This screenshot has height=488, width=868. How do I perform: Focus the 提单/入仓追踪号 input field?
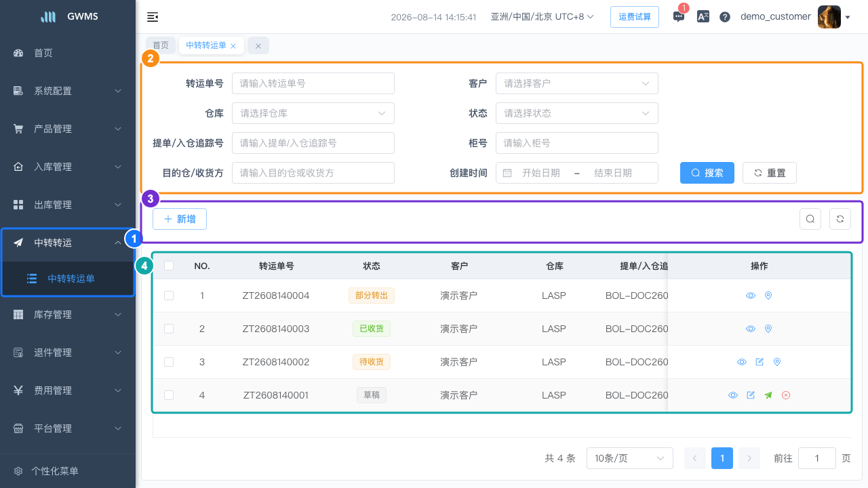[x=313, y=143]
